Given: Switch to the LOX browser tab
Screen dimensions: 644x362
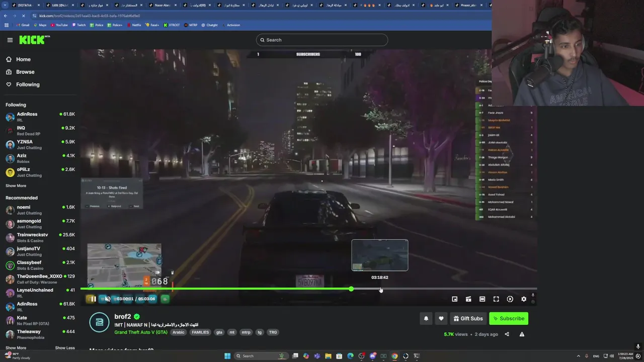Looking at the screenshot, I should click(61, 5).
